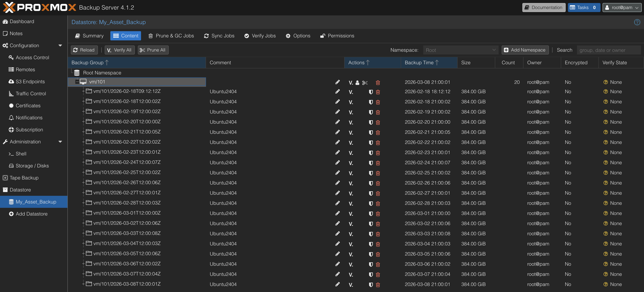Open the Namespace dropdown

[461, 50]
